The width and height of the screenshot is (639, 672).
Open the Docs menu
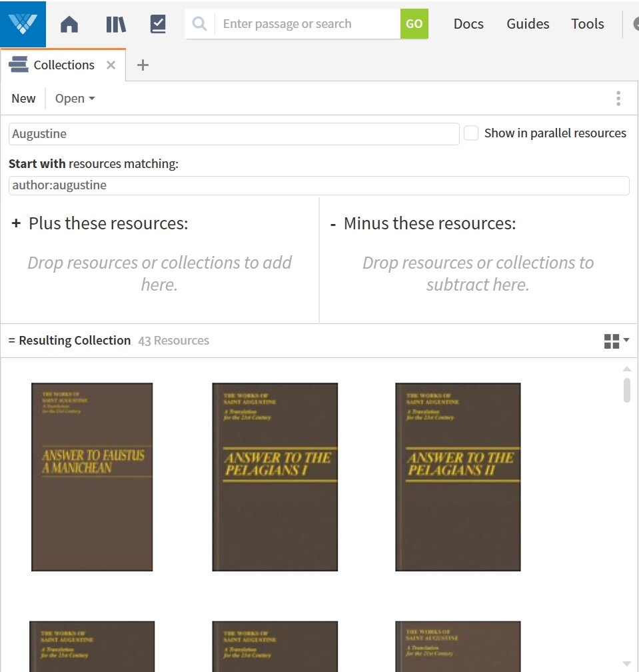pyautogui.click(x=468, y=24)
